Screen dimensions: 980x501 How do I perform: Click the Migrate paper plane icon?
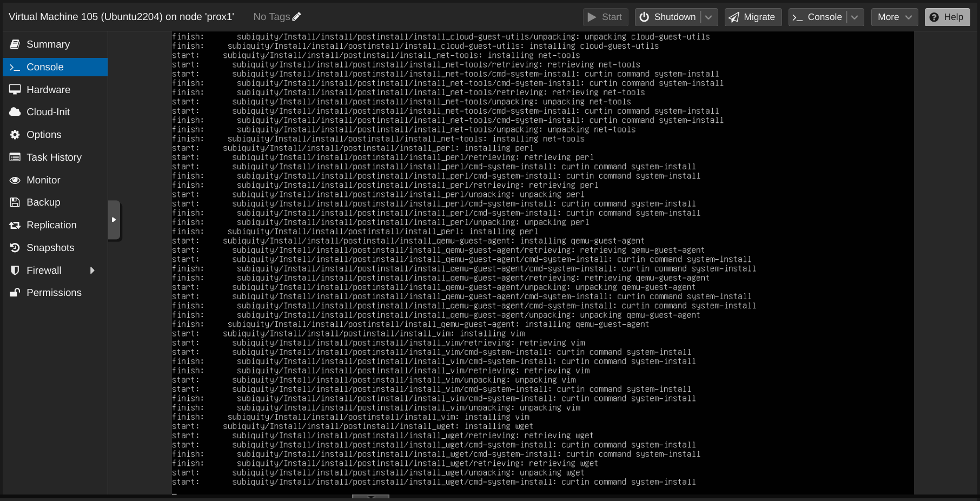(734, 17)
